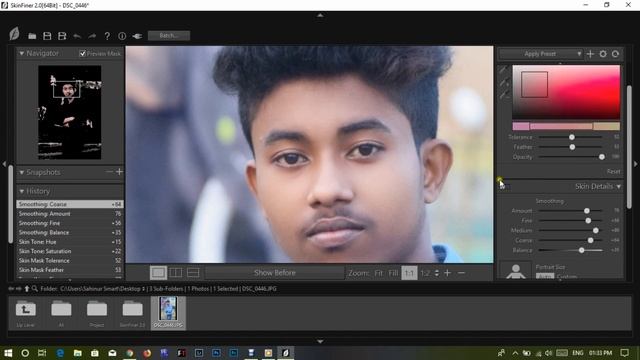This screenshot has width=640, height=360.
Task: Adjust the Tolerance slider handle
Action: (572, 137)
